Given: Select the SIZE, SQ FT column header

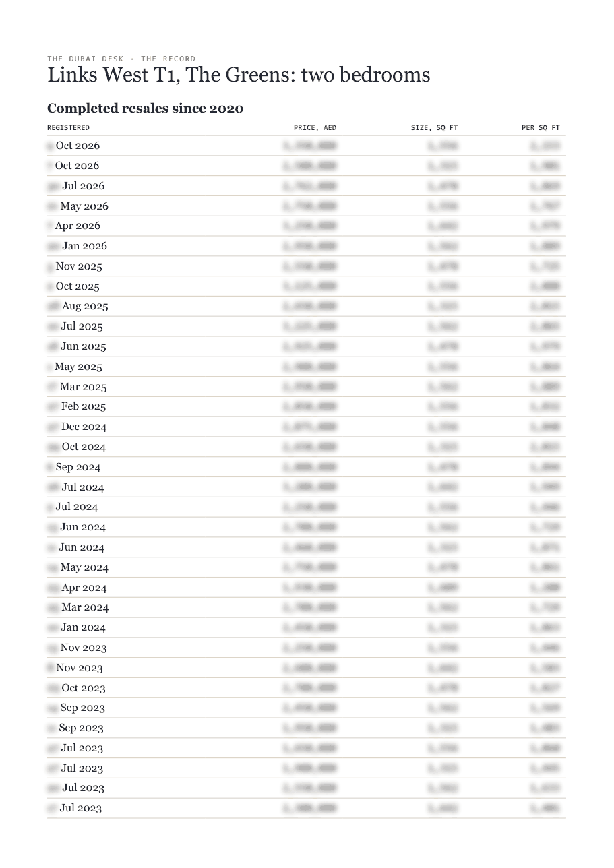Looking at the screenshot, I should click(x=434, y=128).
